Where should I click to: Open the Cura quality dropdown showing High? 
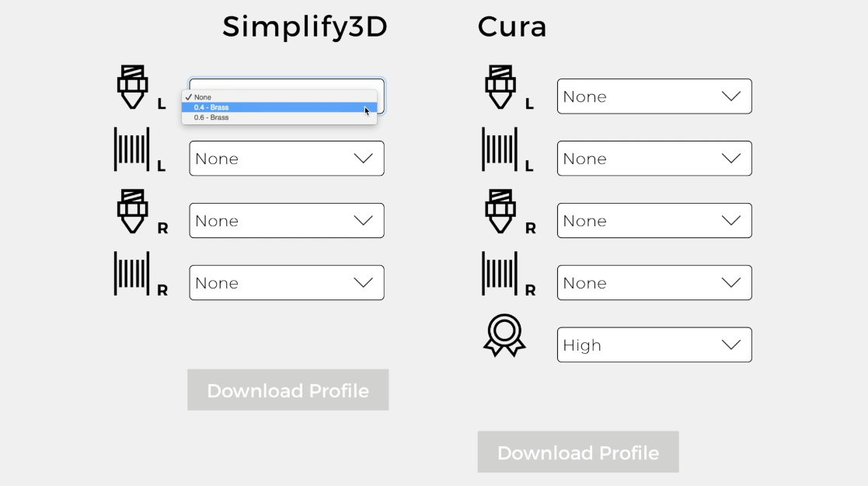654,344
